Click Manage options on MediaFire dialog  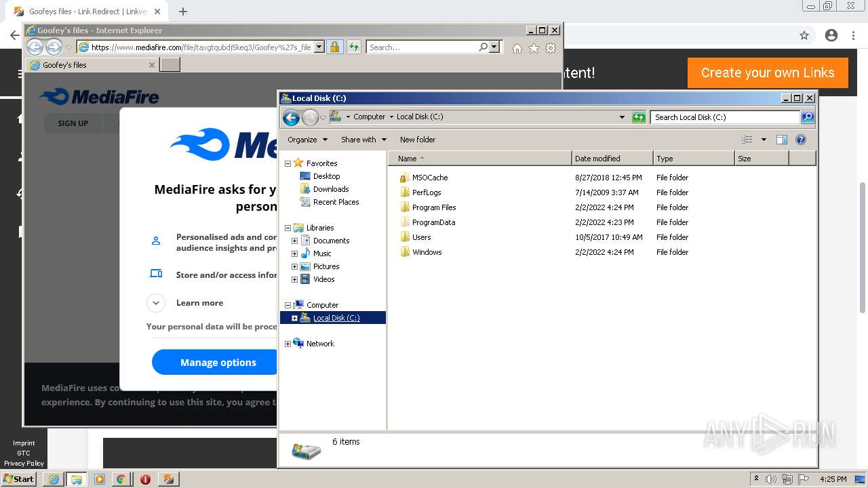click(218, 363)
